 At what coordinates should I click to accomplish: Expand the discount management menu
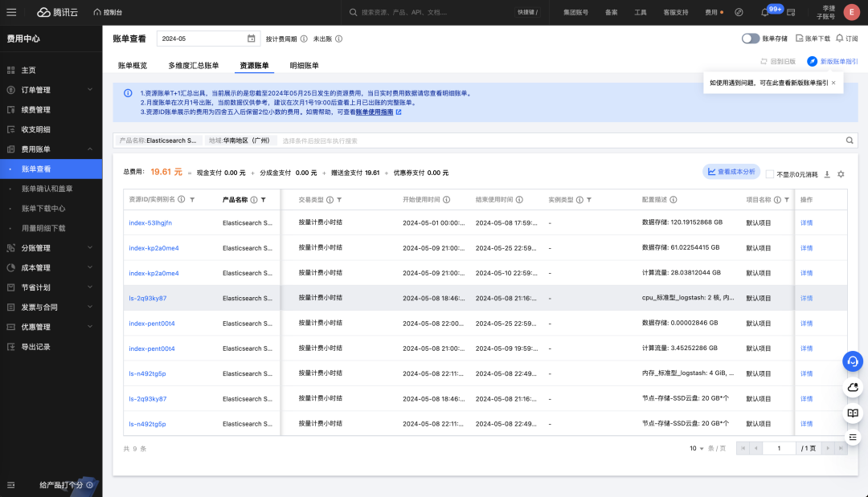pyautogui.click(x=51, y=327)
